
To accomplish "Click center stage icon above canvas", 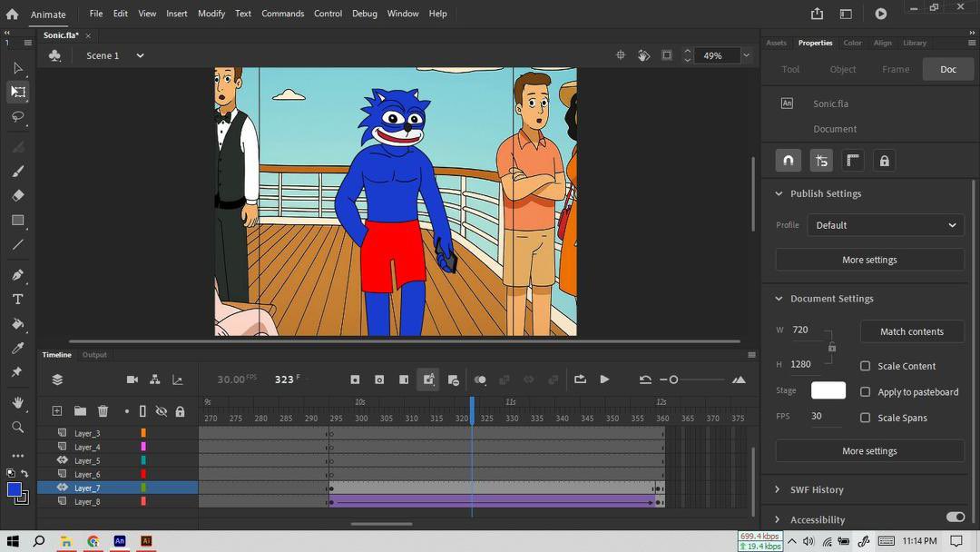I will click(x=621, y=55).
